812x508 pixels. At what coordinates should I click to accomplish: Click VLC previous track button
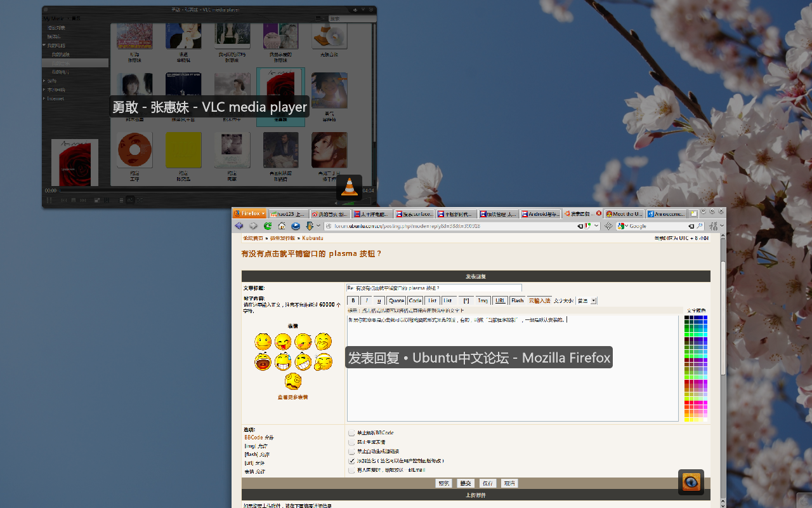click(x=64, y=200)
